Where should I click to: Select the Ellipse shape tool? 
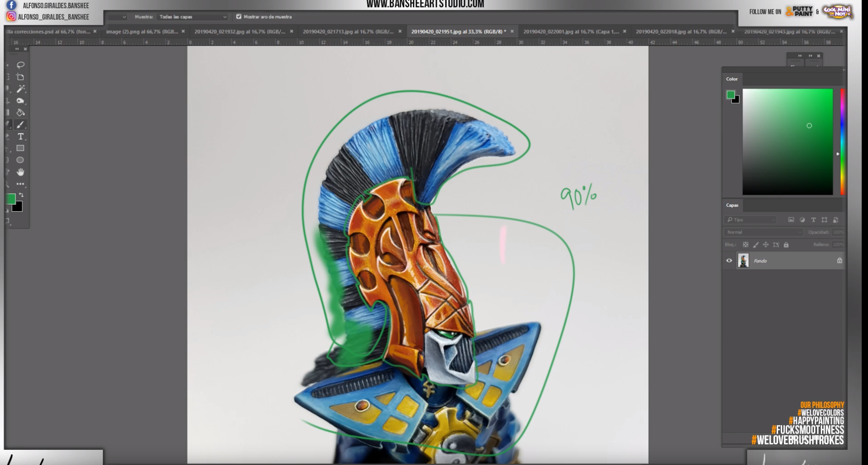(x=20, y=160)
